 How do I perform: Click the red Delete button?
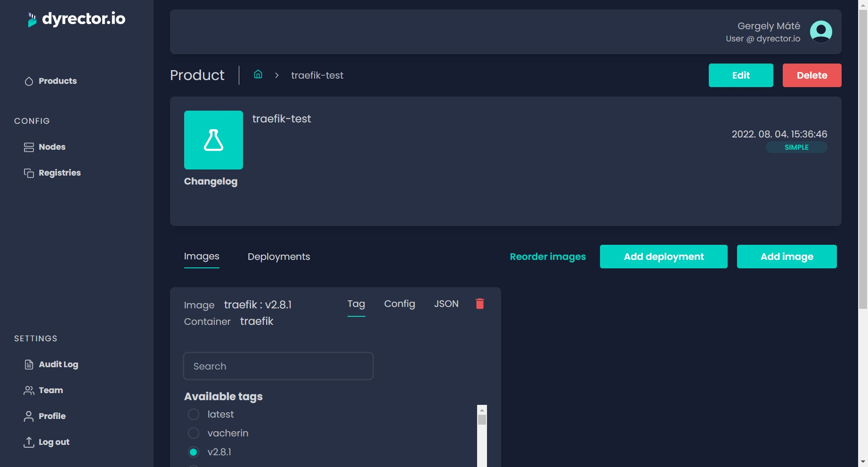(812, 75)
